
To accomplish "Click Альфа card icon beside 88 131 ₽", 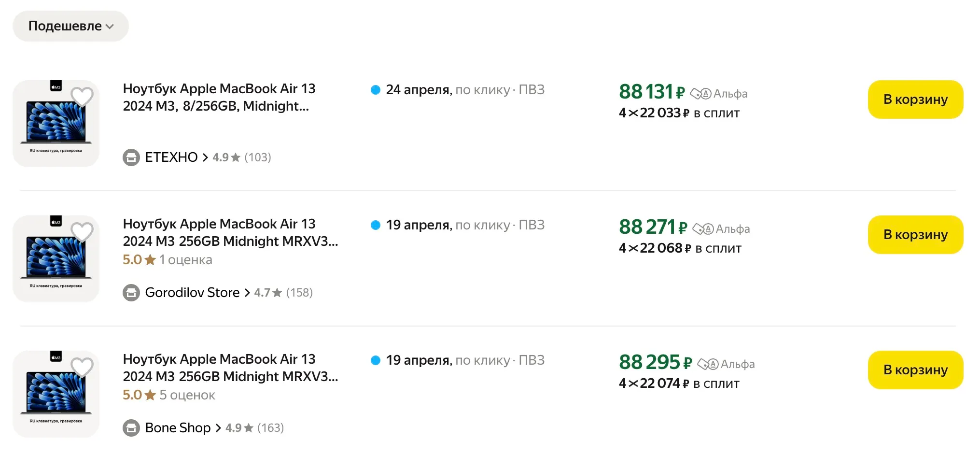I will tap(700, 94).
